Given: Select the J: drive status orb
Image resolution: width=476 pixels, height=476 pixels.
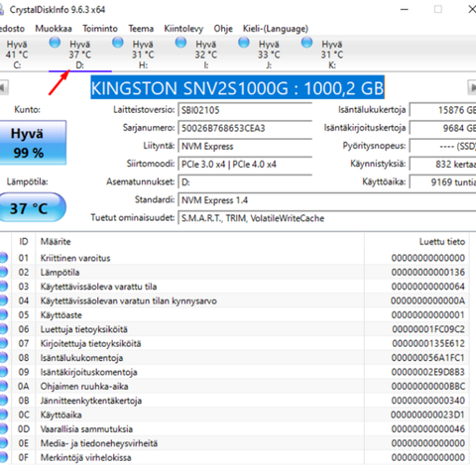Looking at the screenshot, I should (244, 43).
